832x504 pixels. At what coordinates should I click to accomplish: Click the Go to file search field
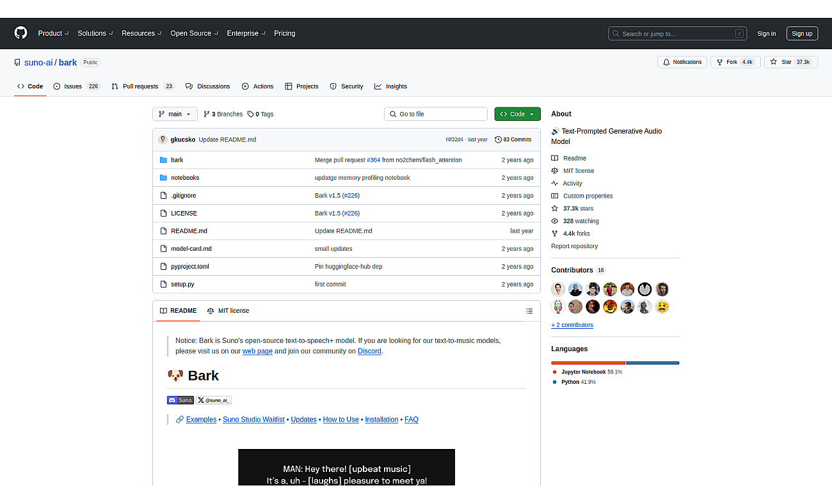(x=436, y=114)
